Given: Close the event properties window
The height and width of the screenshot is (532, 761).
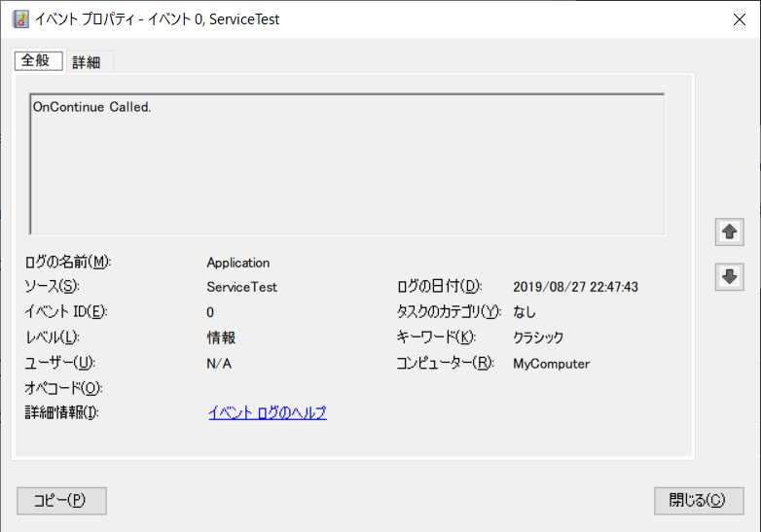Looking at the screenshot, I should [x=738, y=18].
